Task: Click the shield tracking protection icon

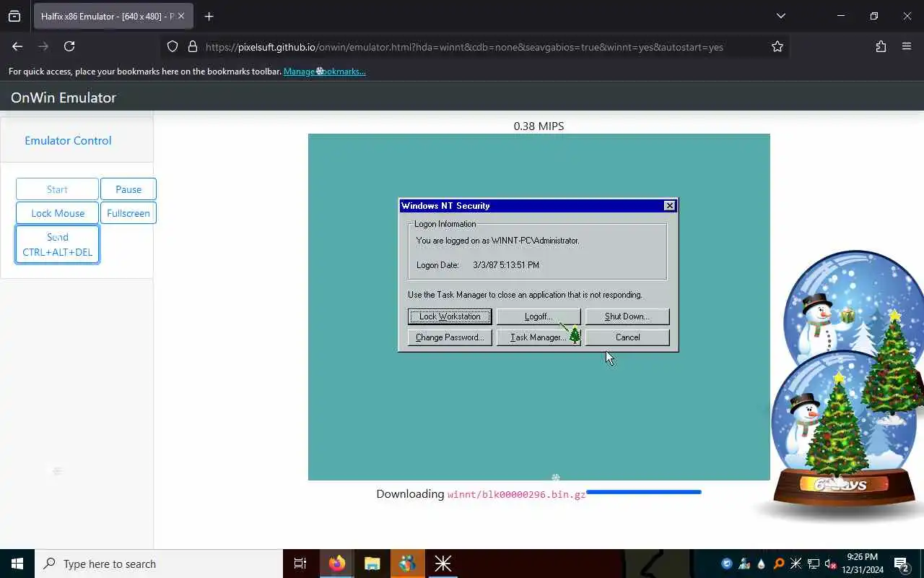Action: (173, 46)
